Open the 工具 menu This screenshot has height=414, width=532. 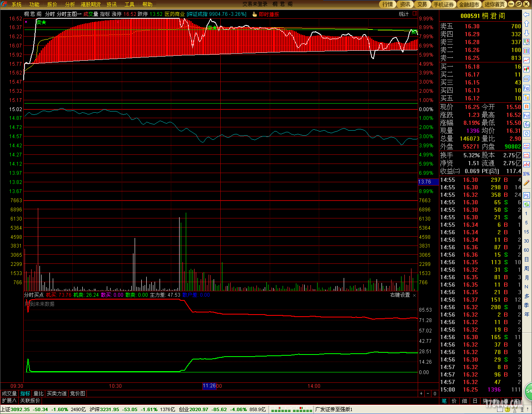[x=130, y=4]
